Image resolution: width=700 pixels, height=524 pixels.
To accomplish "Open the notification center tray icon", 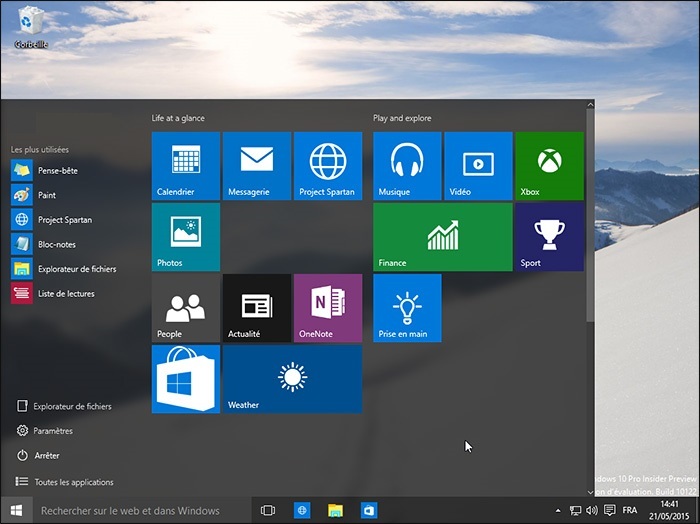I will [609, 510].
